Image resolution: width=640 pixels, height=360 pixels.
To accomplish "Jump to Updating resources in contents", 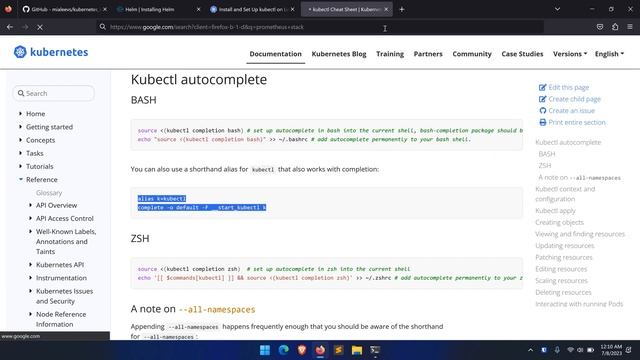I will coord(564,246).
